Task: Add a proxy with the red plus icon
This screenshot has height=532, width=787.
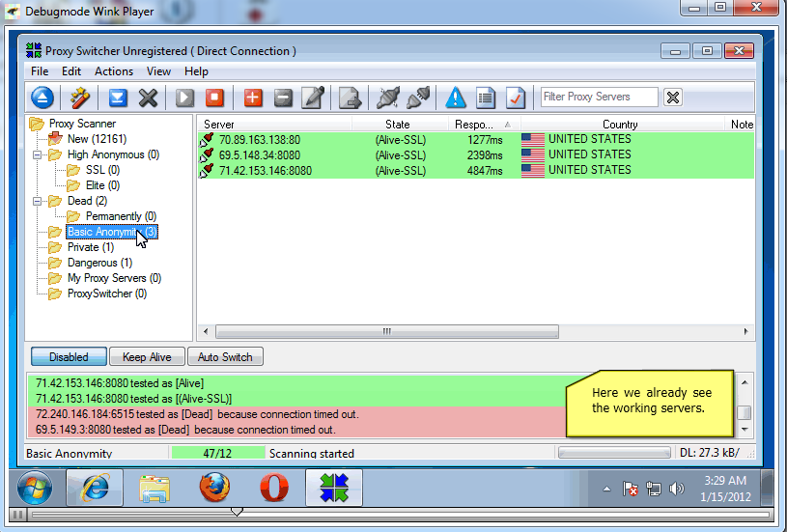Action: coord(253,98)
